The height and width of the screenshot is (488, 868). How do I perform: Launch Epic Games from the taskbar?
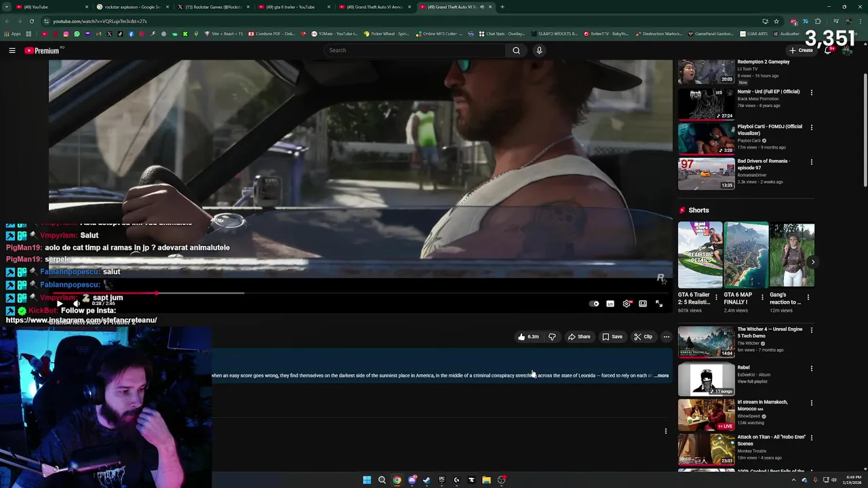441,480
